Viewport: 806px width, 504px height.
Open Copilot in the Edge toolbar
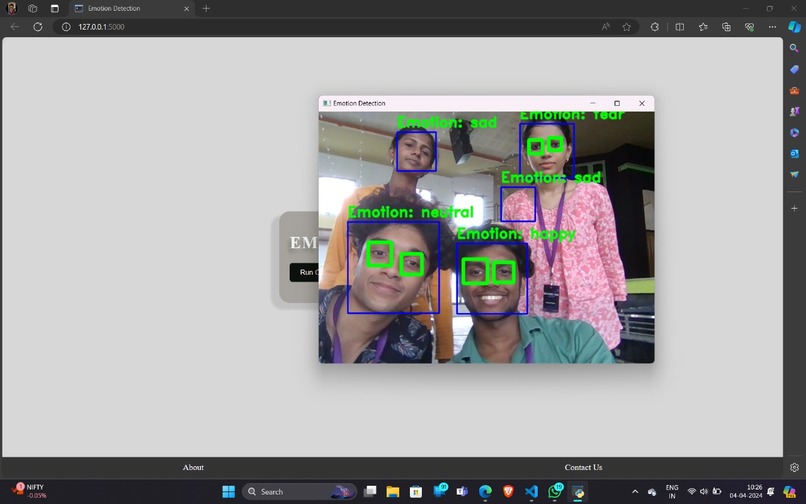(x=794, y=27)
